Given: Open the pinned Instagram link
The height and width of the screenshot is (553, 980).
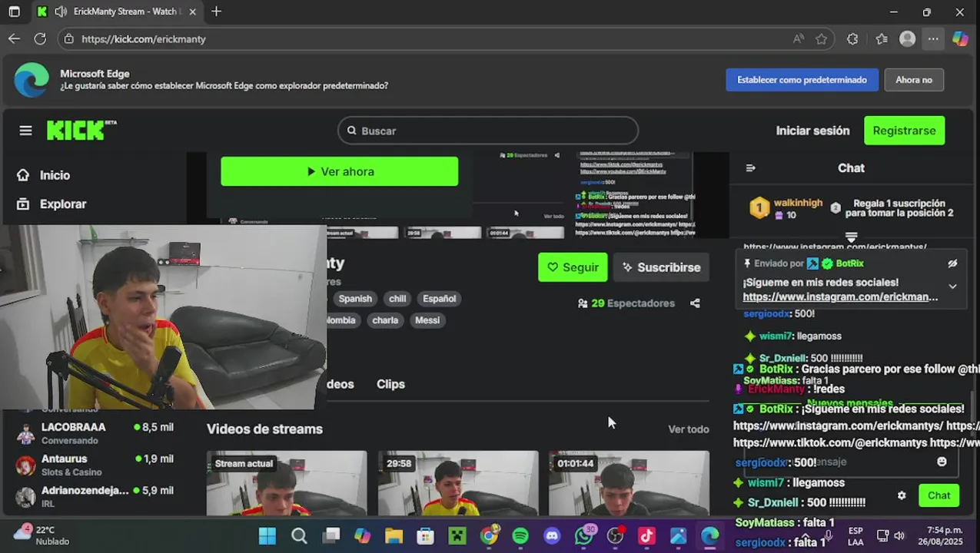Looking at the screenshot, I should coord(840,297).
